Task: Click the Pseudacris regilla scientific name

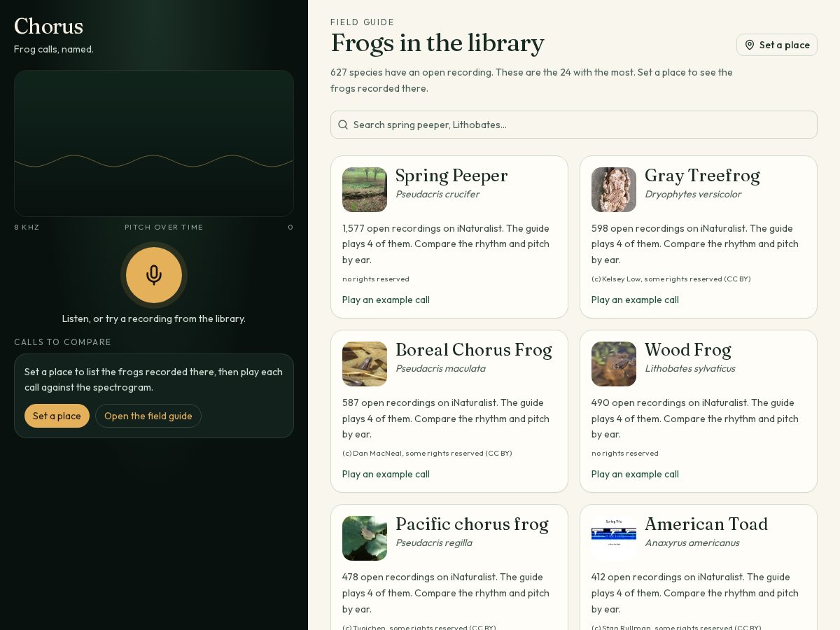Action: pyautogui.click(x=433, y=542)
